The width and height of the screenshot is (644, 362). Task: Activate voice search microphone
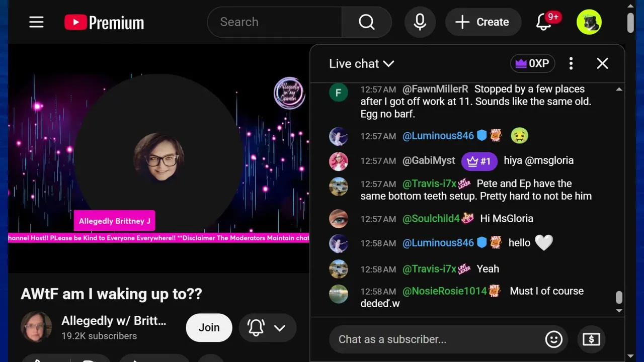tap(420, 22)
